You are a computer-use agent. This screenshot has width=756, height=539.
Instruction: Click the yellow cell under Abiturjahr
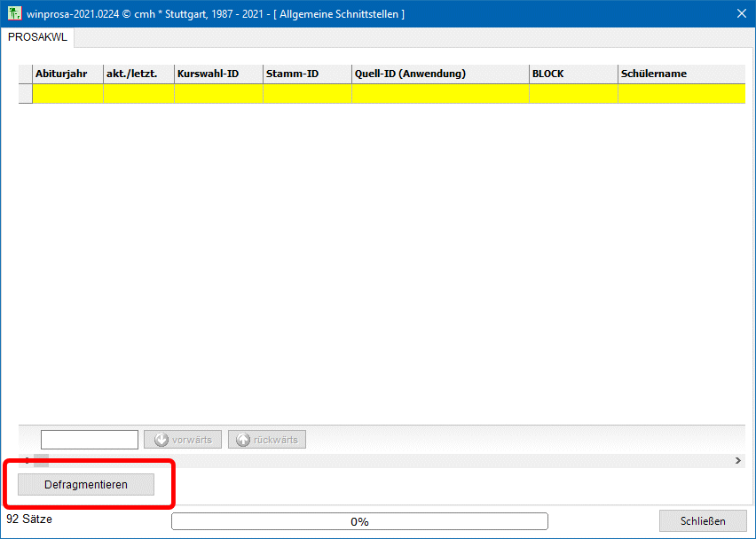[67, 93]
